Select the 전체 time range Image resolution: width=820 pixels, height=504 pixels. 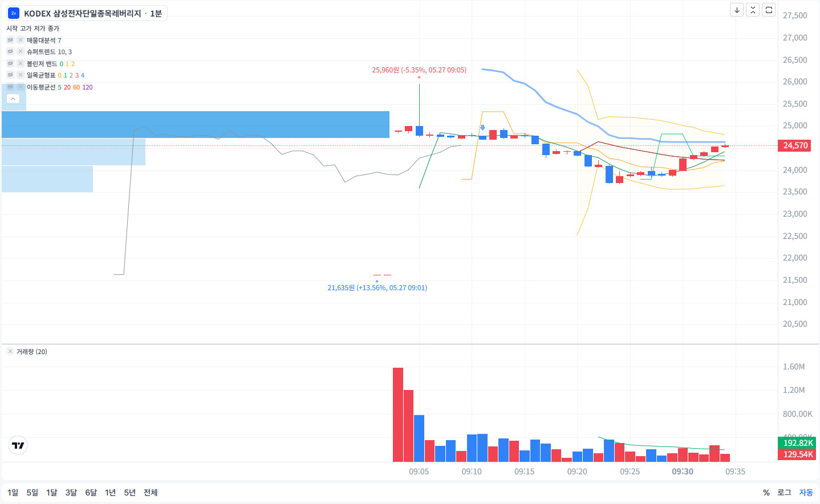pos(151,493)
